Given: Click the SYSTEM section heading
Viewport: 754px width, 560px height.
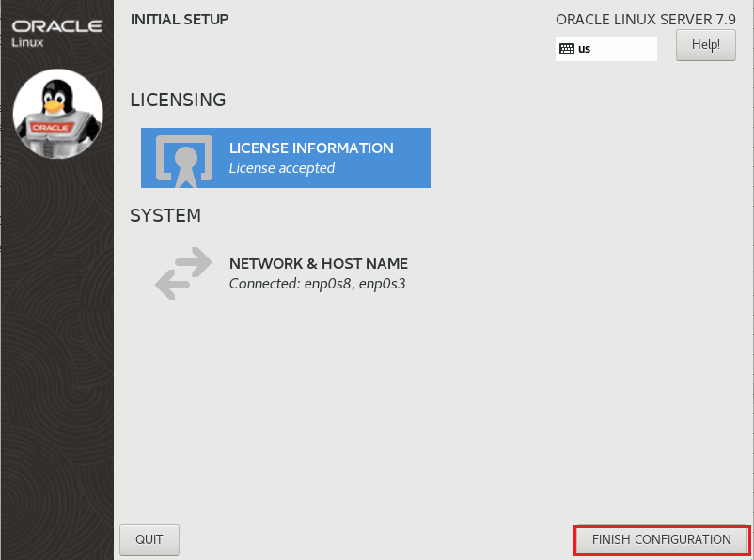Looking at the screenshot, I should click(165, 215).
